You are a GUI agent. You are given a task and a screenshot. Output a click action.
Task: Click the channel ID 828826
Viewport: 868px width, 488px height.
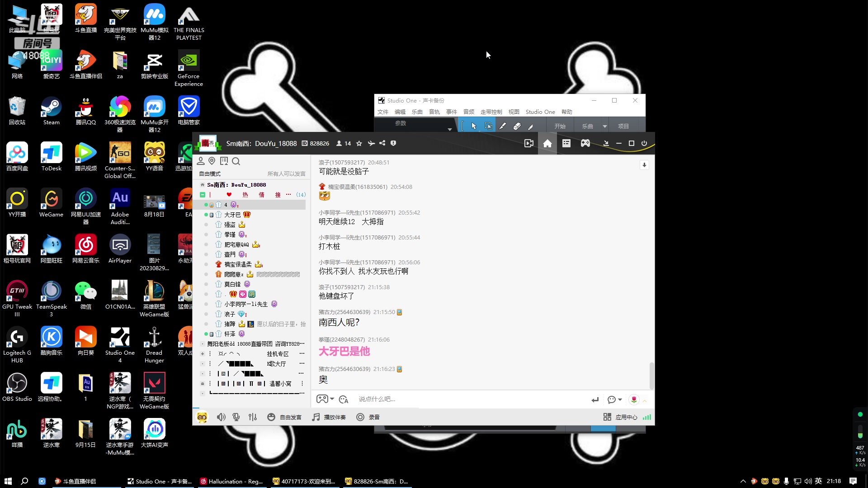[x=319, y=143]
